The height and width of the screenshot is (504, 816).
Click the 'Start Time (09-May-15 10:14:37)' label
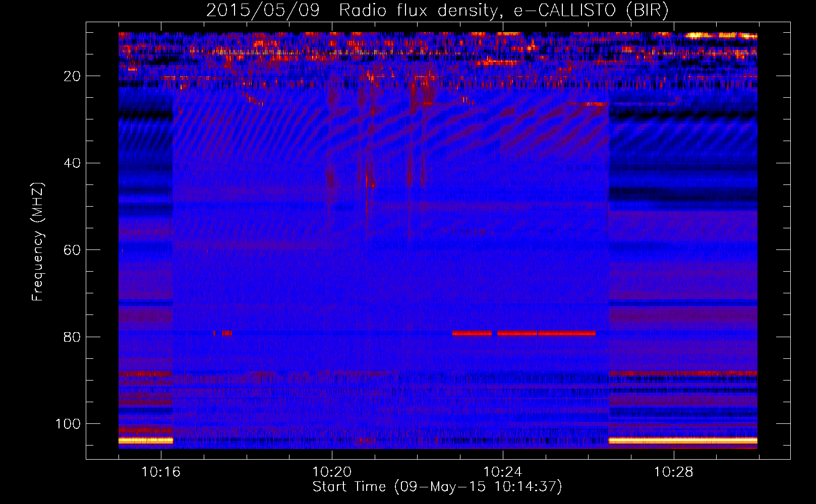point(437,487)
